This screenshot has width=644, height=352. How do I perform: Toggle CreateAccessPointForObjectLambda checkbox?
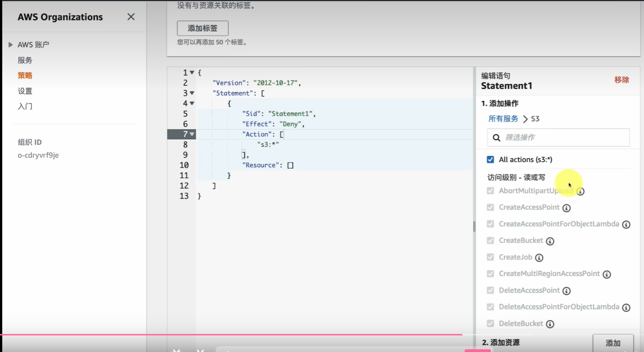click(x=490, y=224)
